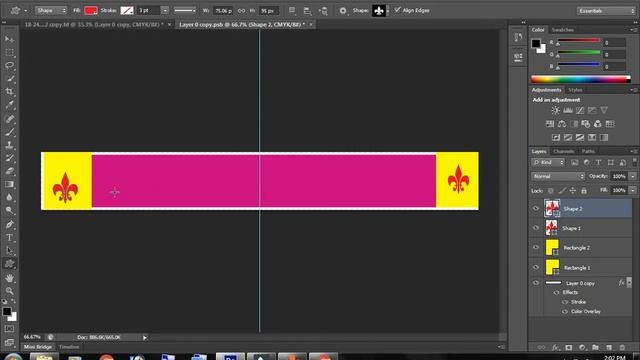Select the Clone Stamp tool
Screen dimensions: 640x360
tap(9, 145)
